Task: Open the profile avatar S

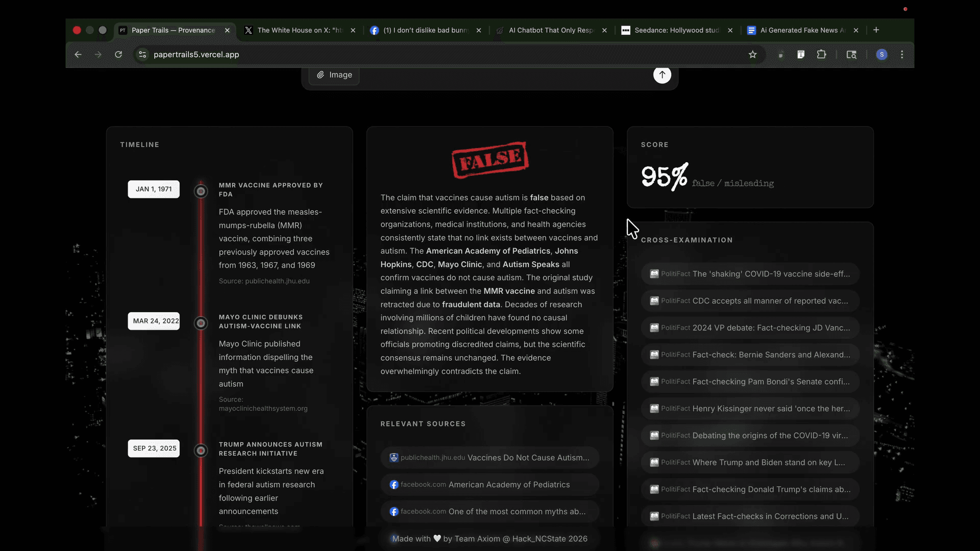Action: pyautogui.click(x=881, y=55)
